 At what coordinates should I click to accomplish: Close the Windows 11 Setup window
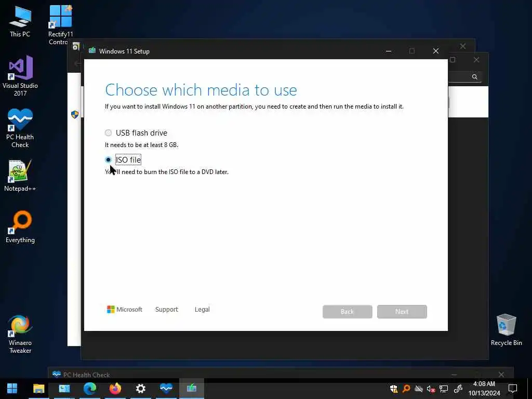pyautogui.click(x=436, y=51)
